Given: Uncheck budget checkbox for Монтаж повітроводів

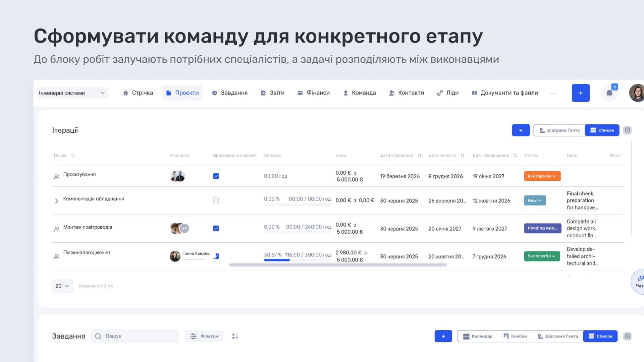Looking at the screenshot, I should pyautogui.click(x=216, y=228).
